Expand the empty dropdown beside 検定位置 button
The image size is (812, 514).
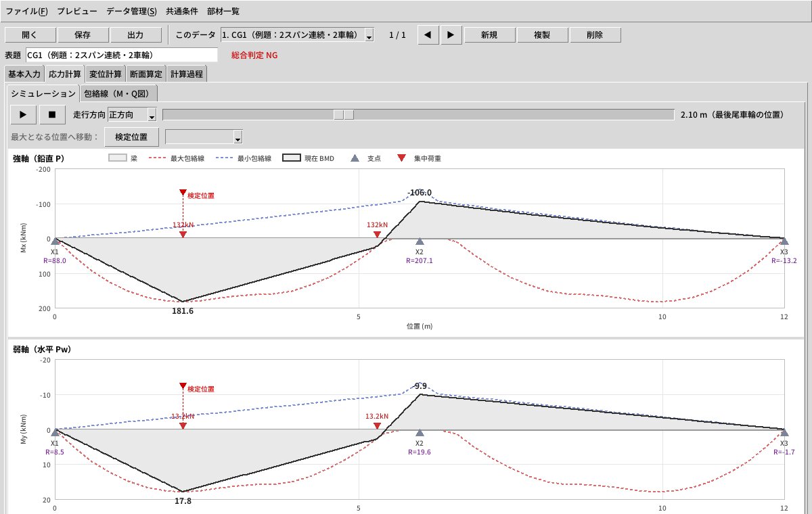[x=204, y=137]
